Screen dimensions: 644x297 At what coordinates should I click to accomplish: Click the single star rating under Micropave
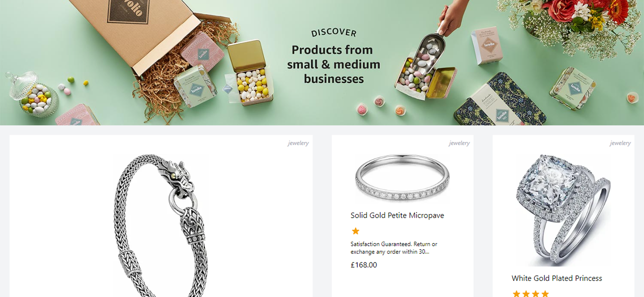(356, 231)
